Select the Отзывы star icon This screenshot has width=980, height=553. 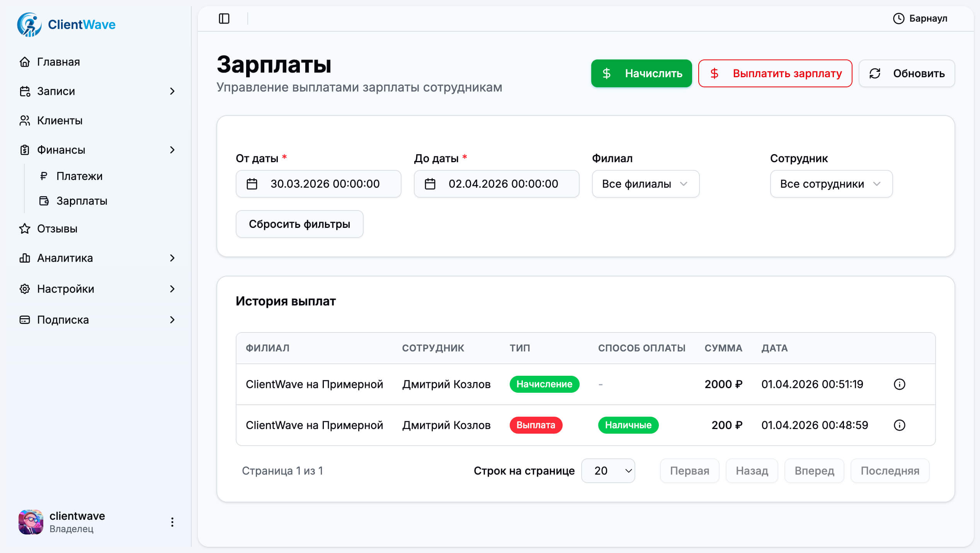(x=25, y=229)
